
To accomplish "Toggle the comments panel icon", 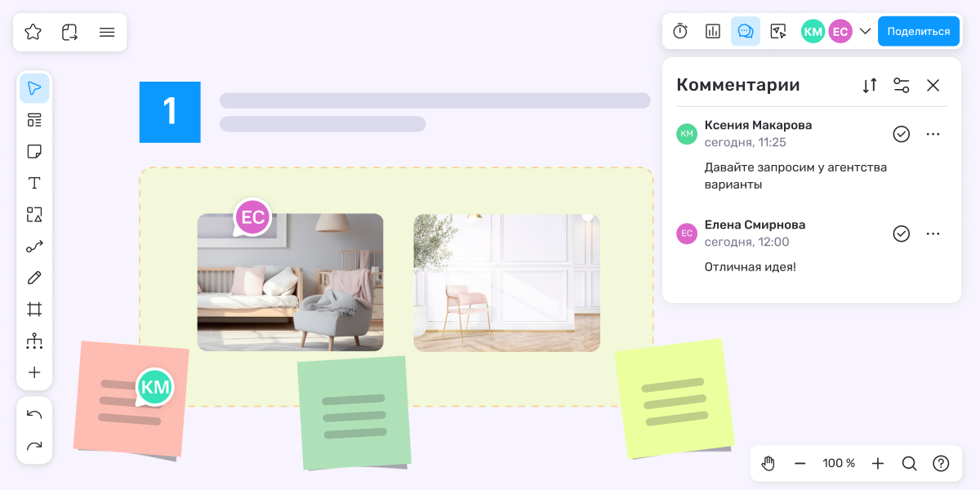I will click(745, 31).
